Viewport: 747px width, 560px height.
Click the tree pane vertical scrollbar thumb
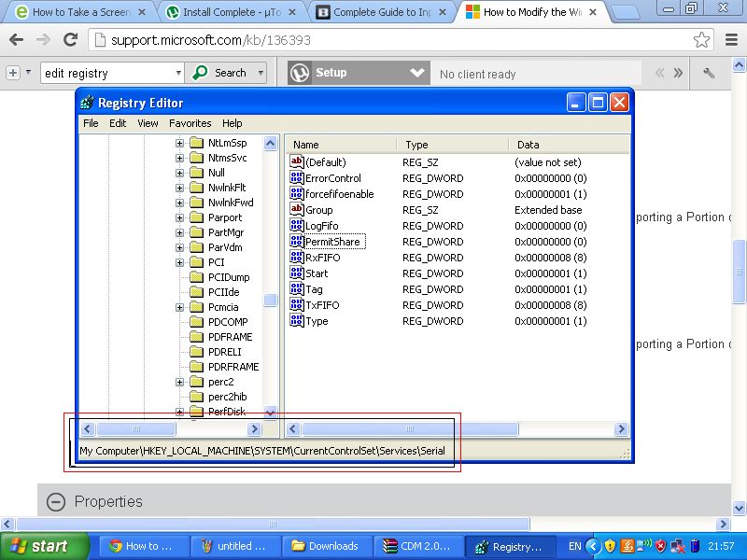[270, 300]
